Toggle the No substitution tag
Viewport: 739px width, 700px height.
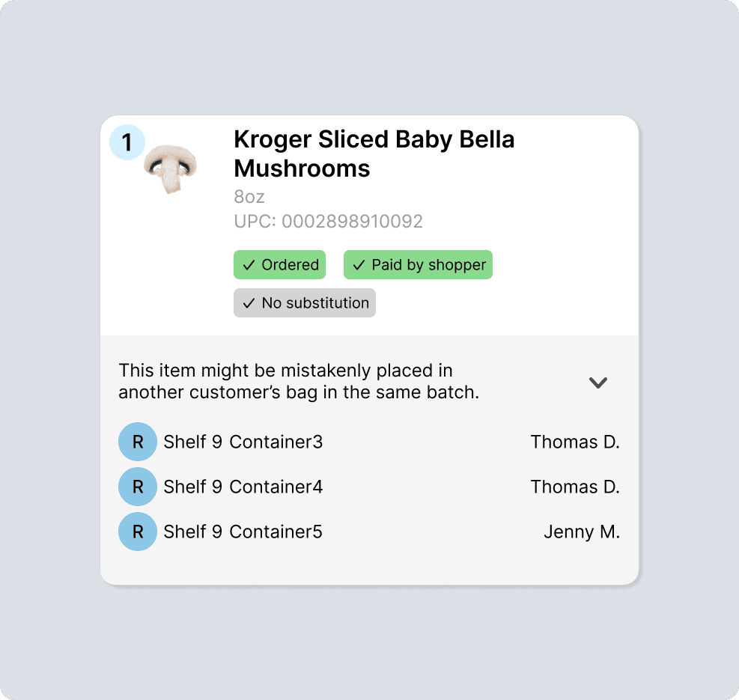click(305, 303)
